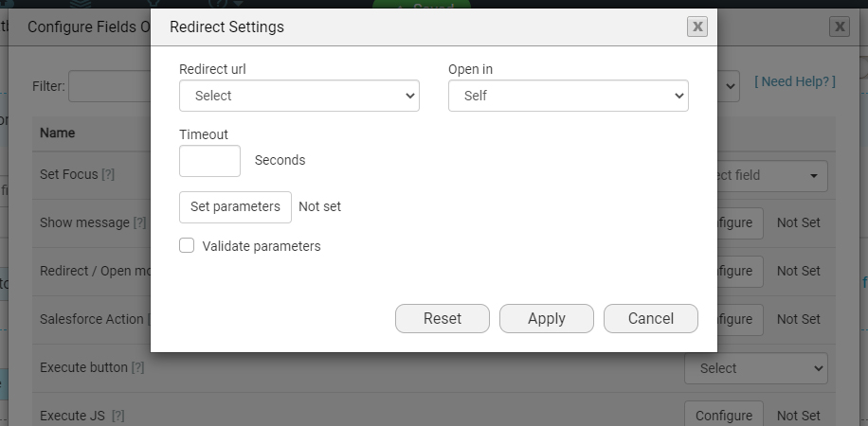Open the Need Help link

[794, 82]
